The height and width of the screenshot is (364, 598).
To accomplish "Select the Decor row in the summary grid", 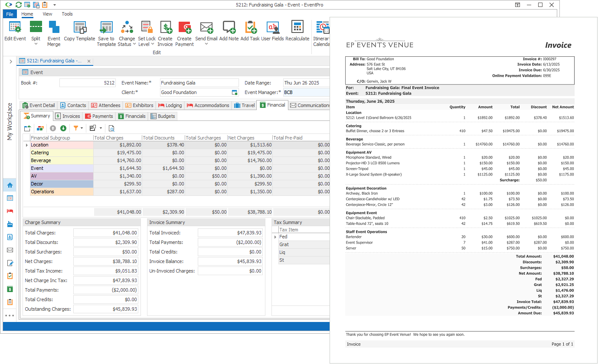I will point(177,184).
